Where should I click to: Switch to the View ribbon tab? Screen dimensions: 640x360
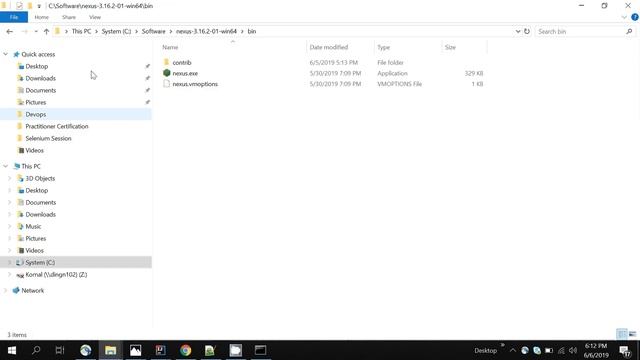[x=95, y=17]
